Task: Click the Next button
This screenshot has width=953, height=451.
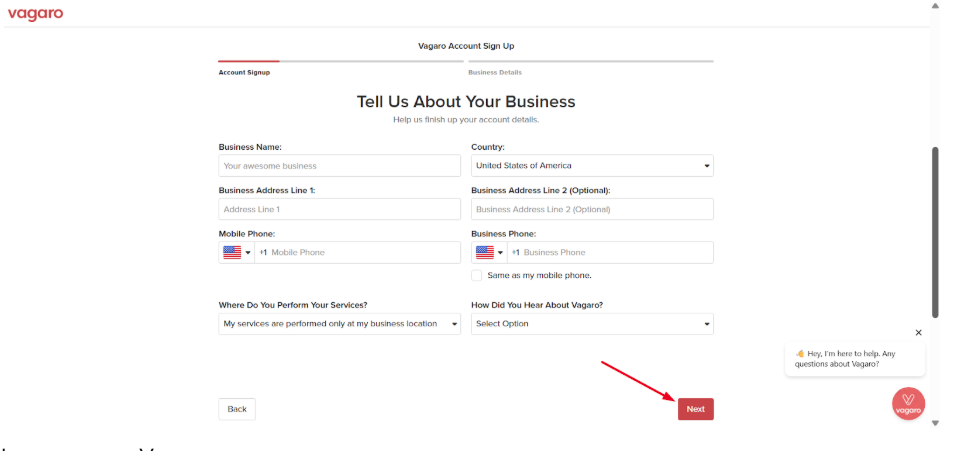Action: (x=696, y=409)
